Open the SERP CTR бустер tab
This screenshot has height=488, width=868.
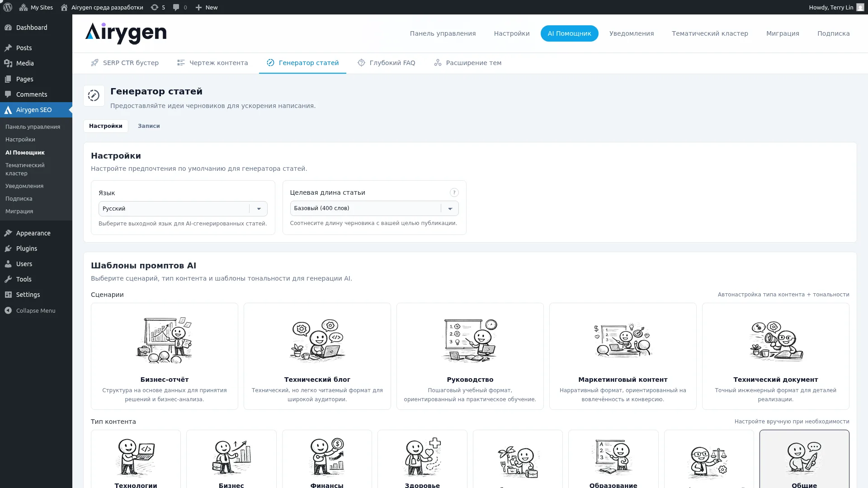pos(125,63)
